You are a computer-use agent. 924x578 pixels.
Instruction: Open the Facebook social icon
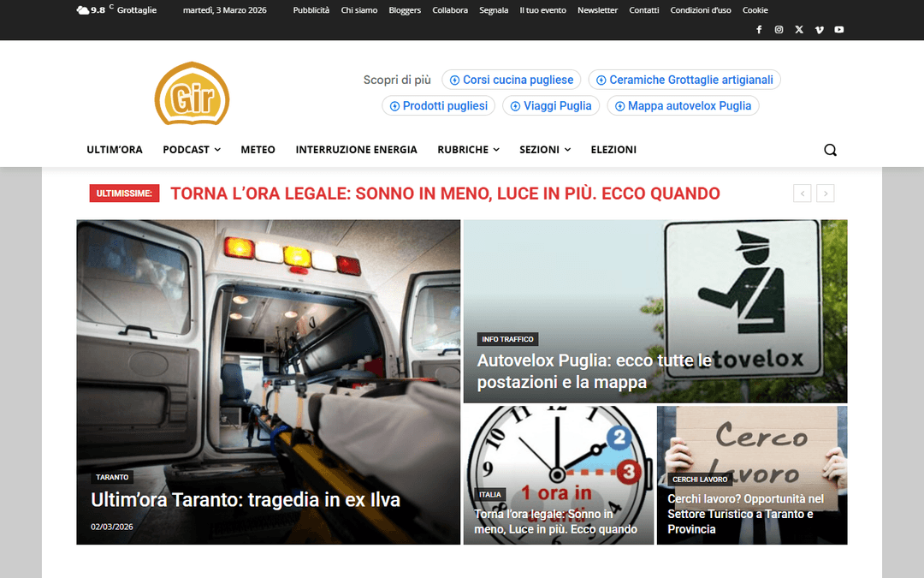pyautogui.click(x=759, y=29)
